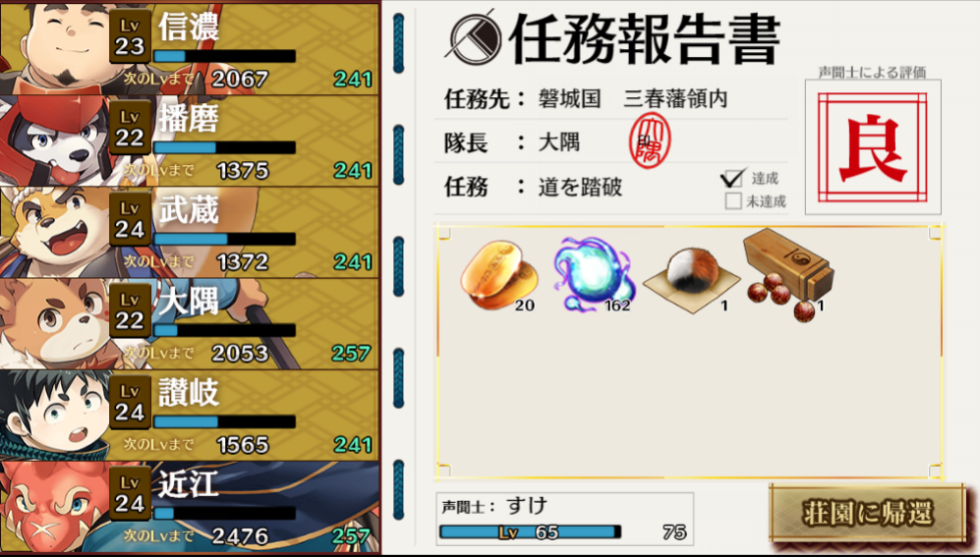Tap 播磨's husky dog portrait
The height and width of the screenshot is (557, 980).
coord(55,140)
